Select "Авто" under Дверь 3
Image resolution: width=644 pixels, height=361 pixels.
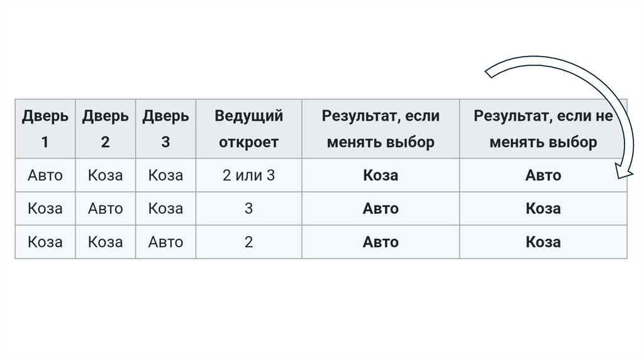[165, 242]
